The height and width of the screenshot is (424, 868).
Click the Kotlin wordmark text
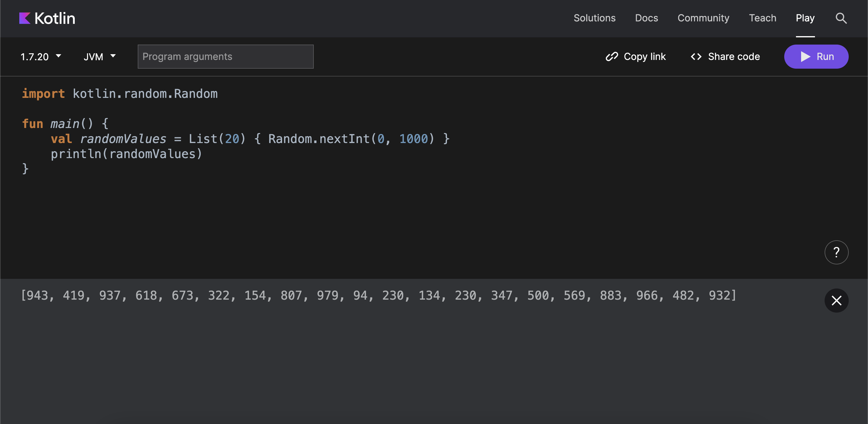(55, 18)
